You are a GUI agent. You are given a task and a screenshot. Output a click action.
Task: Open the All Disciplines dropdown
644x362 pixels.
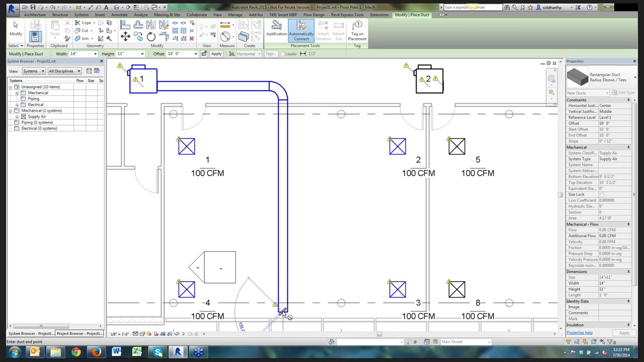pos(64,71)
